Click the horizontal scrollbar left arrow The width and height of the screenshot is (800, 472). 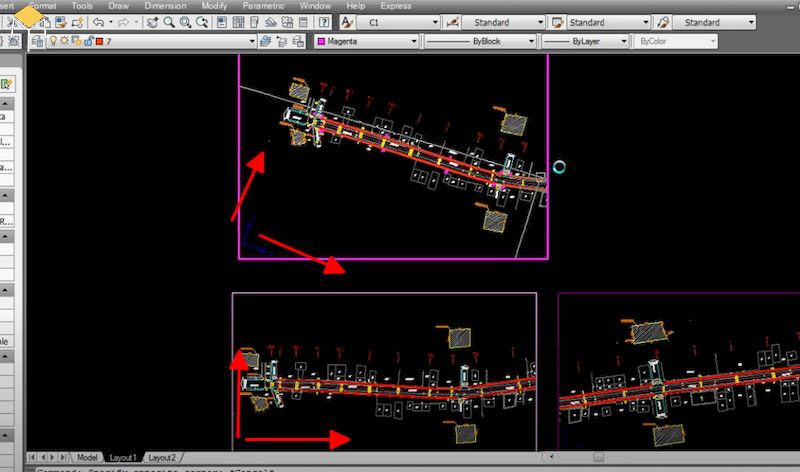tap(551, 457)
